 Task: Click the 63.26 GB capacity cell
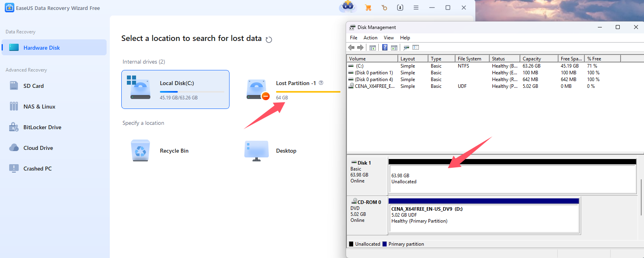tap(531, 66)
